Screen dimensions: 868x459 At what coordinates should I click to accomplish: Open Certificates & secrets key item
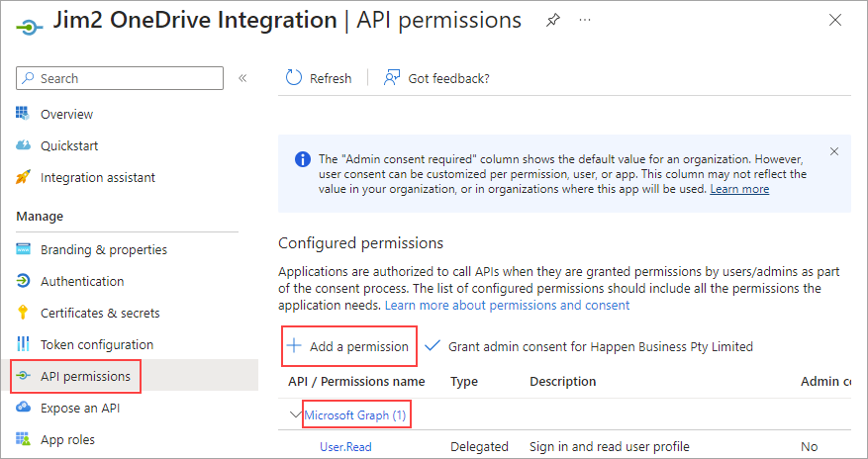point(24,313)
